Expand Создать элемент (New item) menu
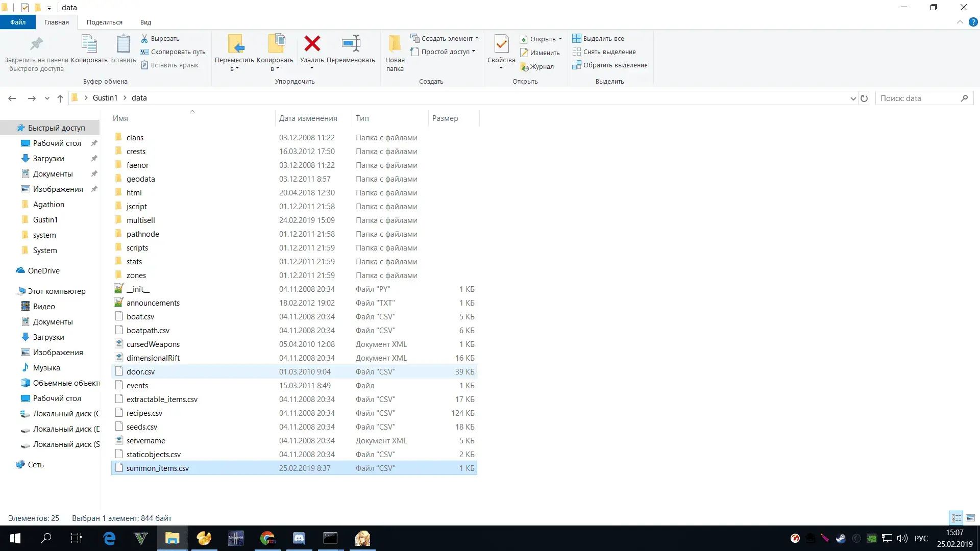This screenshot has height=551, width=980. tap(444, 38)
